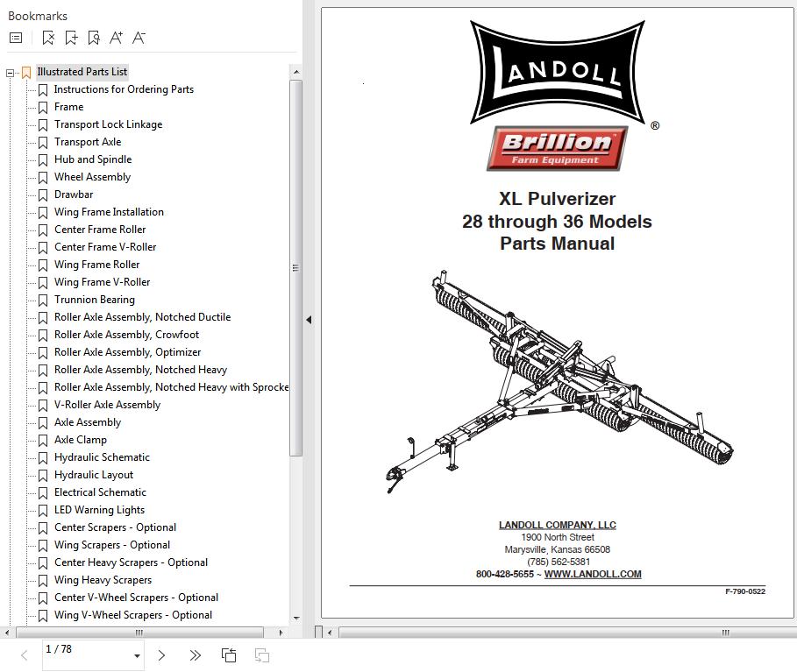Open the Center Frame V-Roller bookmark
Screen dimensions: 797x672
click(105, 247)
